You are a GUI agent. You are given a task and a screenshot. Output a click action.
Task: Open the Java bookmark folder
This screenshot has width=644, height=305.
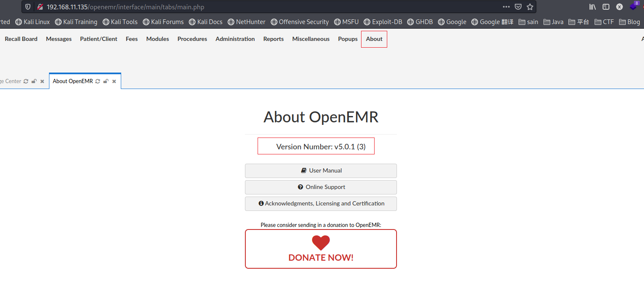tap(553, 22)
